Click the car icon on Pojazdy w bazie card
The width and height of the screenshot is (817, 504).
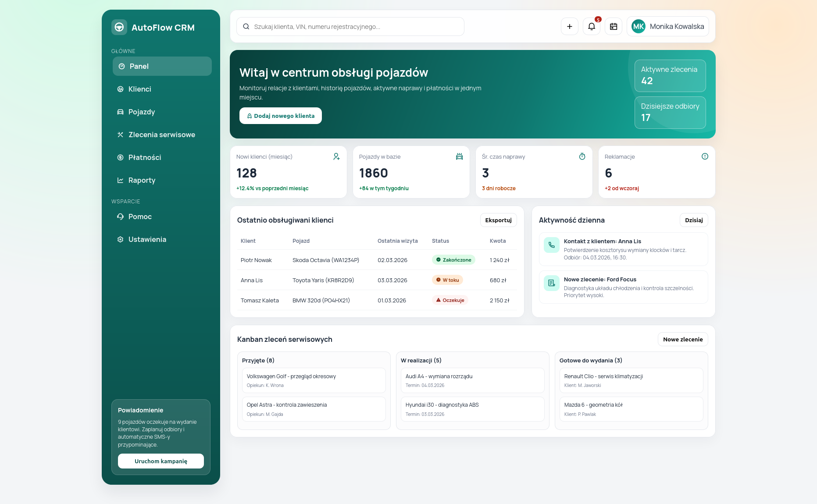pos(459,156)
